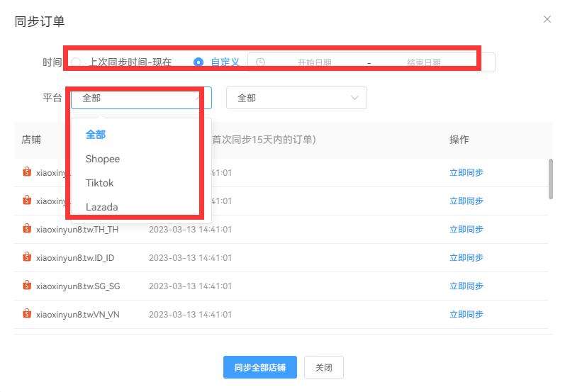This screenshot has height=392, width=565.
Task: Click Shopee icon of xiaoxinyun8.tw.TH_TH
Action: pos(27,228)
